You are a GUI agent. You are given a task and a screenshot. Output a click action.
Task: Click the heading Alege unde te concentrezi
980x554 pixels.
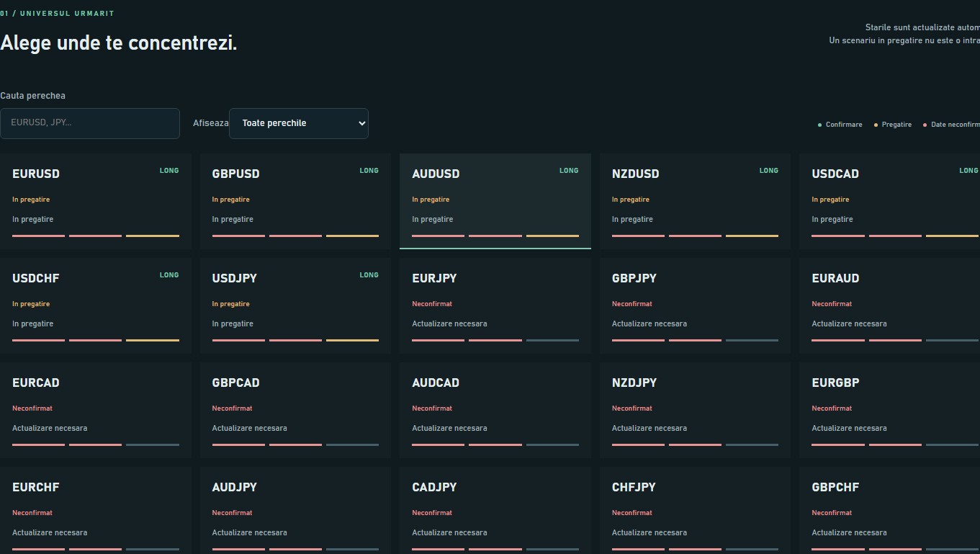tap(119, 43)
